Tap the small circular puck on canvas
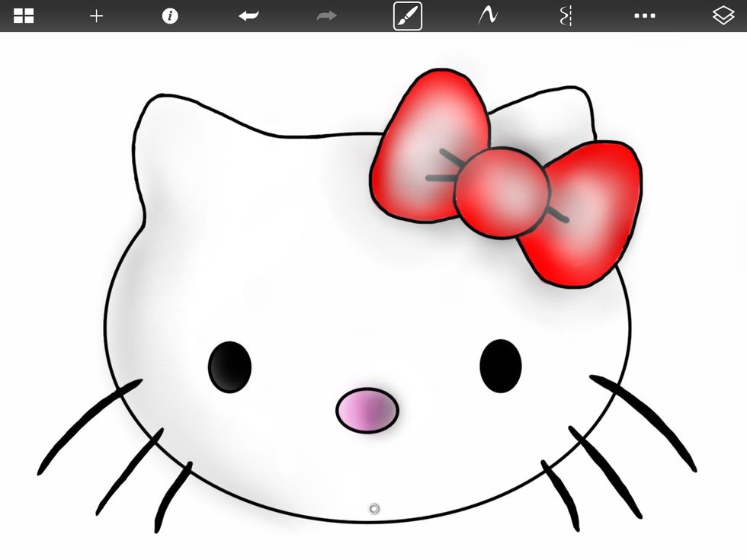This screenshot has height=560, width=747. [x=374, y=509]
